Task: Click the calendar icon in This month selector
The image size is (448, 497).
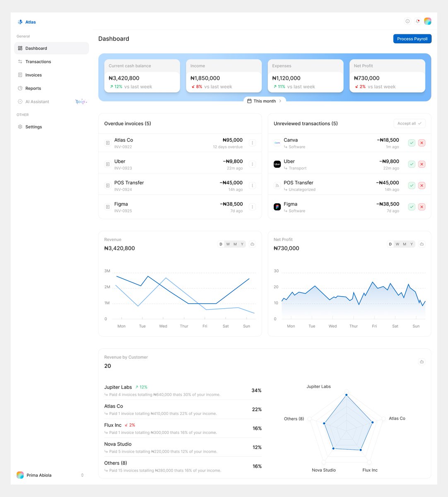Action: [249, 101]
